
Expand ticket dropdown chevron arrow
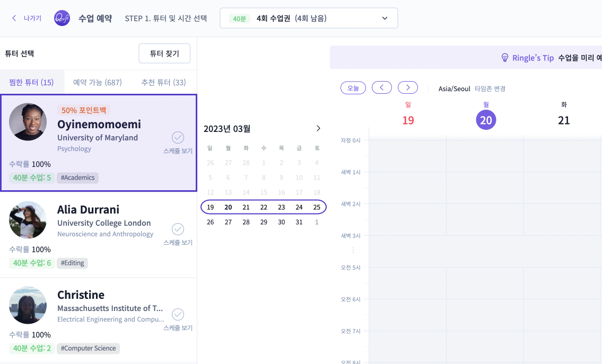(385, 19)
